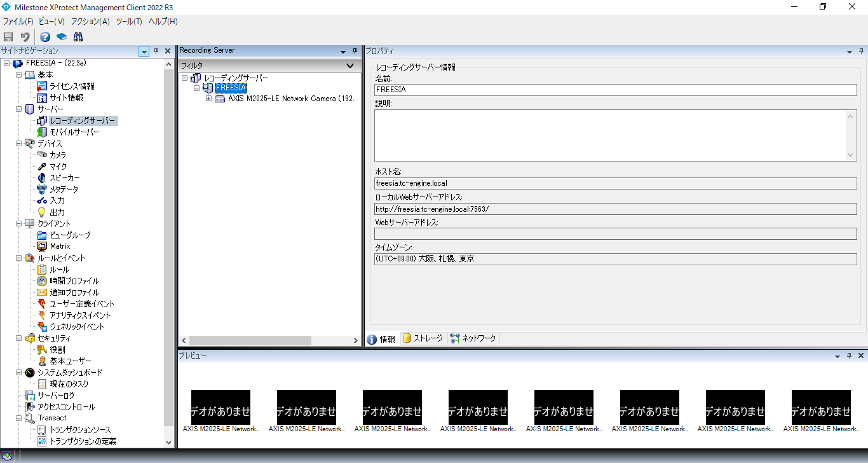Click the 名前 field containing FREESIA
The height and width of the screenshot is (463, 868).
pos(615,90)
